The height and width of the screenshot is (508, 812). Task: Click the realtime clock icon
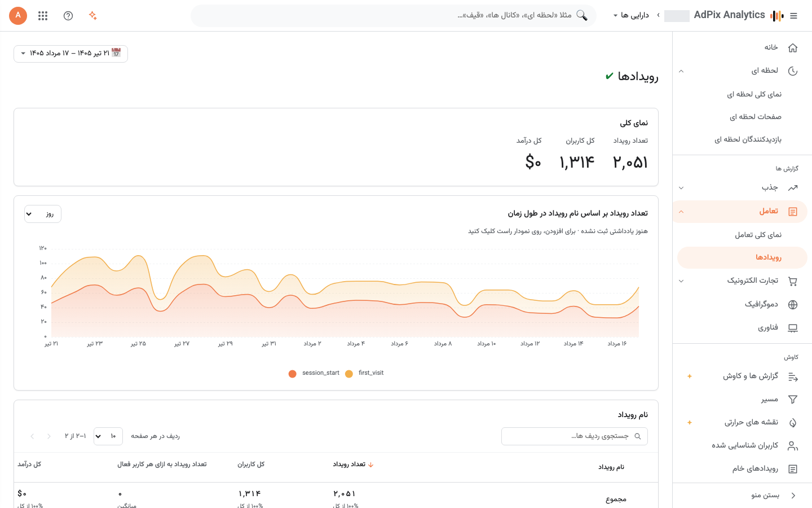click(x=793, y=71)
